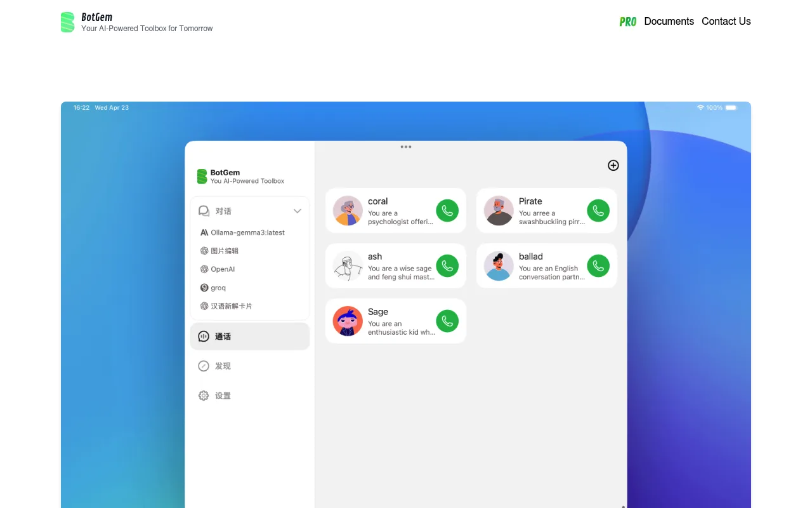
Task: Select the Pirate avatar picture
Action: pos(499,211)
